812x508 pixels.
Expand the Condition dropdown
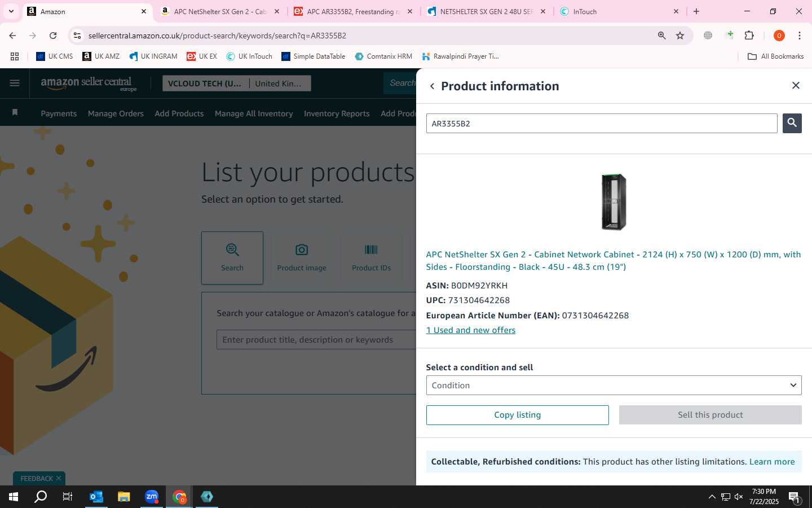click(x=614, y=386)
